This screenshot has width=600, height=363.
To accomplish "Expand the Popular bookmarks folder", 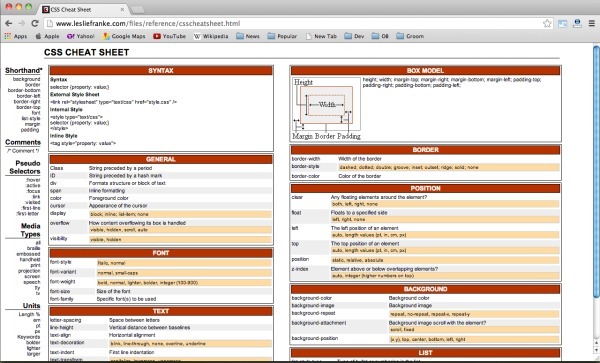I will click(282, 36).
